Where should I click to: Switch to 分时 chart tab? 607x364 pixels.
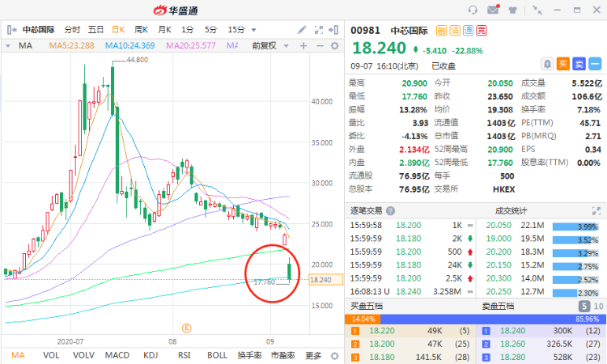point(72,30)
